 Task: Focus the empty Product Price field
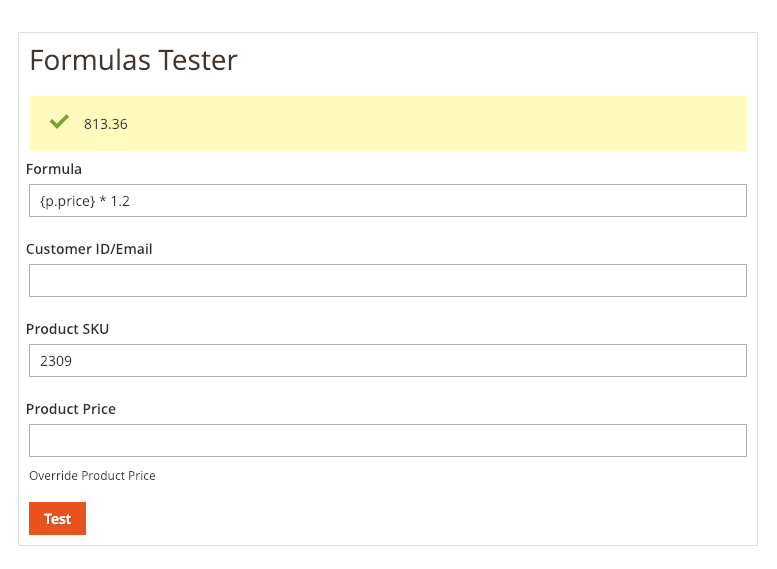point(388,441)
